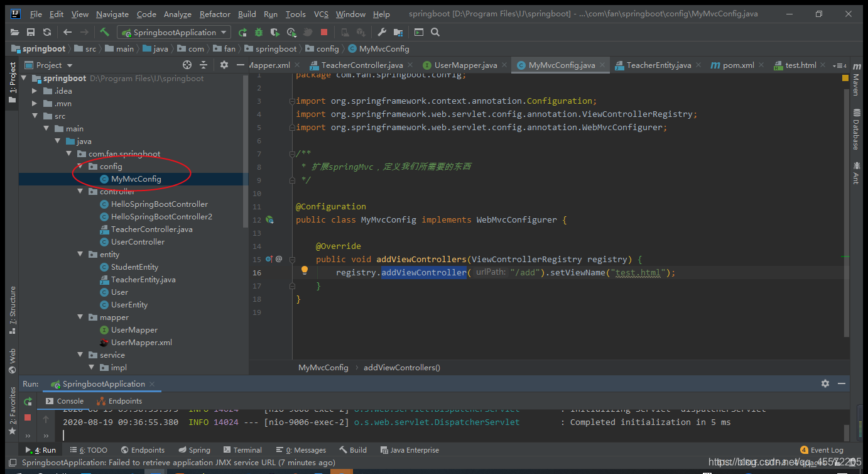Toggle the 1: Project side tool window
This screenshot has height=474, width=868.
(x=12, y=83)
